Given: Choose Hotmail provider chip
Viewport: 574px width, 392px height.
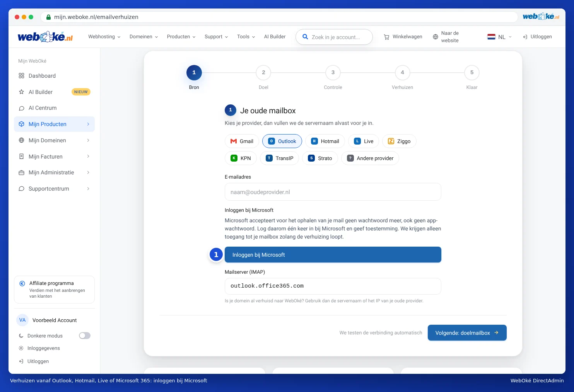Looking at the screenshot, I should pos(325,141).
